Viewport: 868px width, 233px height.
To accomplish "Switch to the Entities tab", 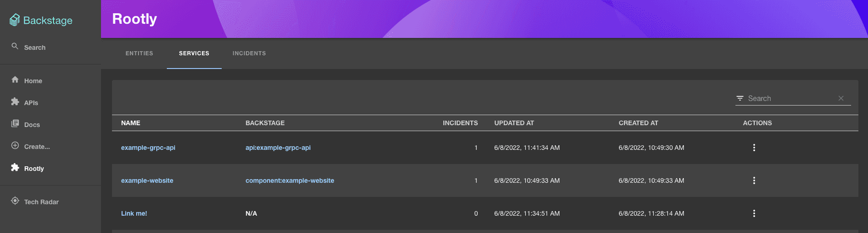I will (x=139, y=53).
